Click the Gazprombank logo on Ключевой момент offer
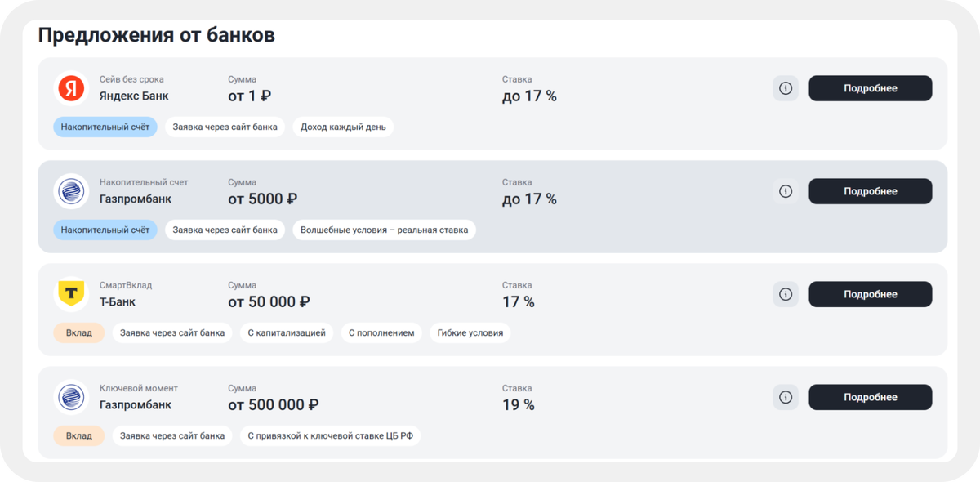 71,397
